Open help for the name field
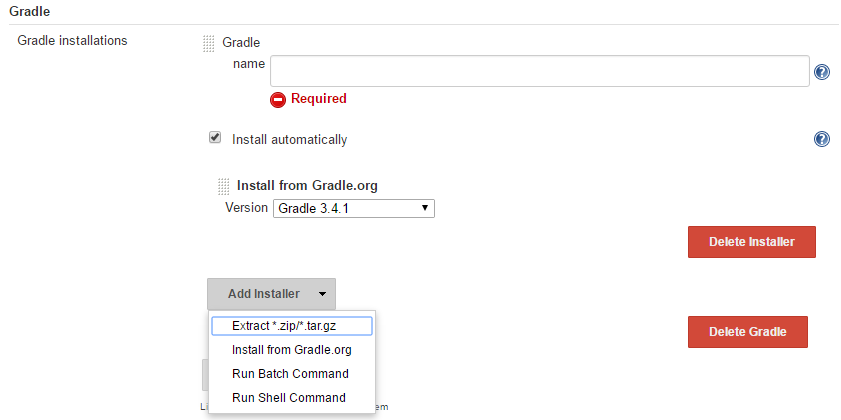This screenshot has width=841, height=420. click(822, 72)
